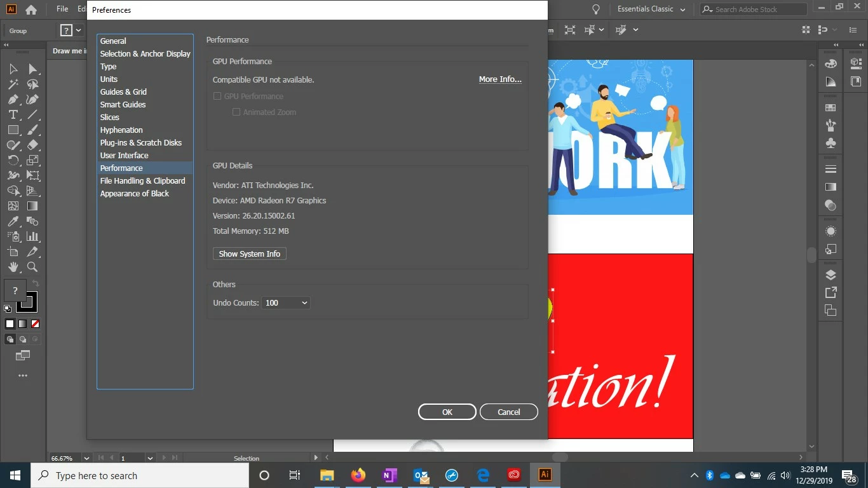Click the Discover lightbulb icon
The image size is (868, 488).
coord(595,10)
